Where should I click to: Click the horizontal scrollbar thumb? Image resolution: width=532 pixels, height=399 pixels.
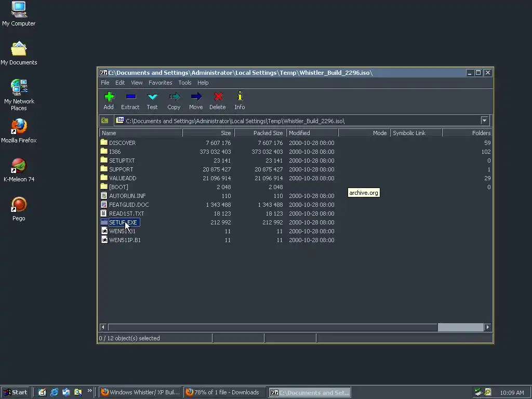click(460, 327)
